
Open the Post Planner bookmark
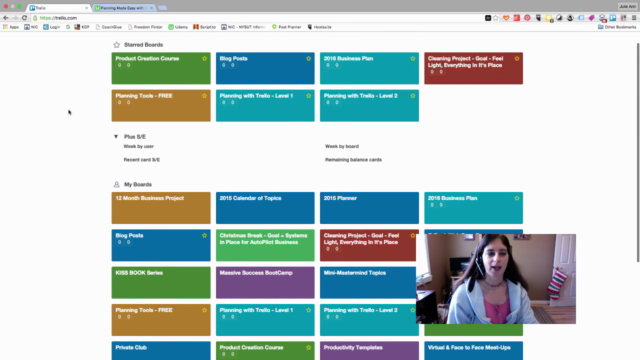[287, 27]
